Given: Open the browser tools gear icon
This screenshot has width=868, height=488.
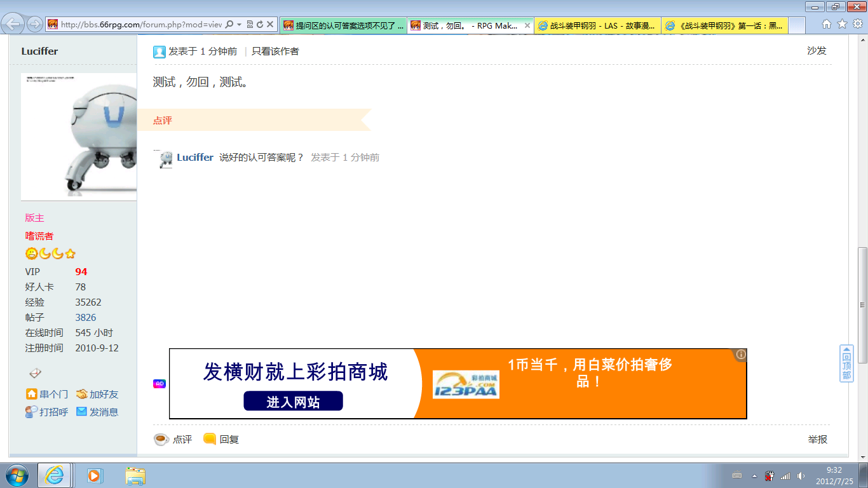Looking at the screenshot, I should point(857,24).
